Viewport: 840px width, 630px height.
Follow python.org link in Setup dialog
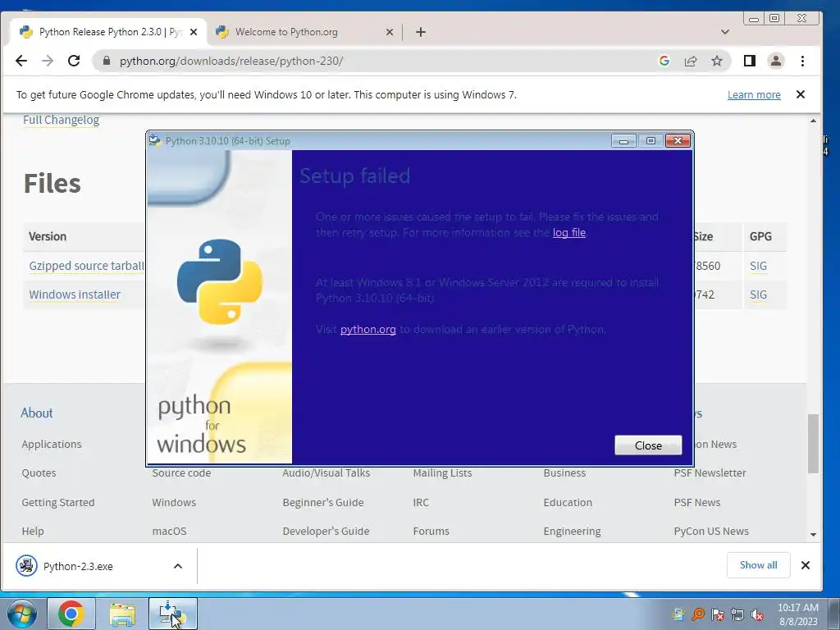[368, 330]
